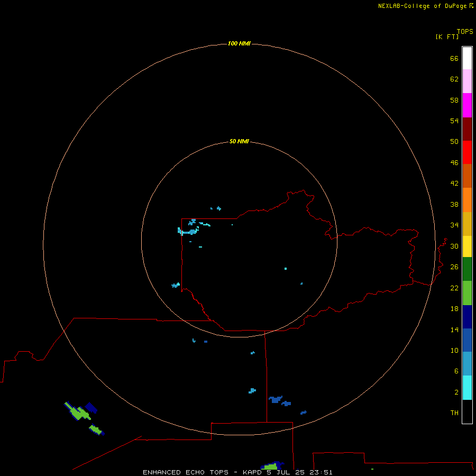Select the bright red legend swatch

pyautogui.click(x=467, y=152)
